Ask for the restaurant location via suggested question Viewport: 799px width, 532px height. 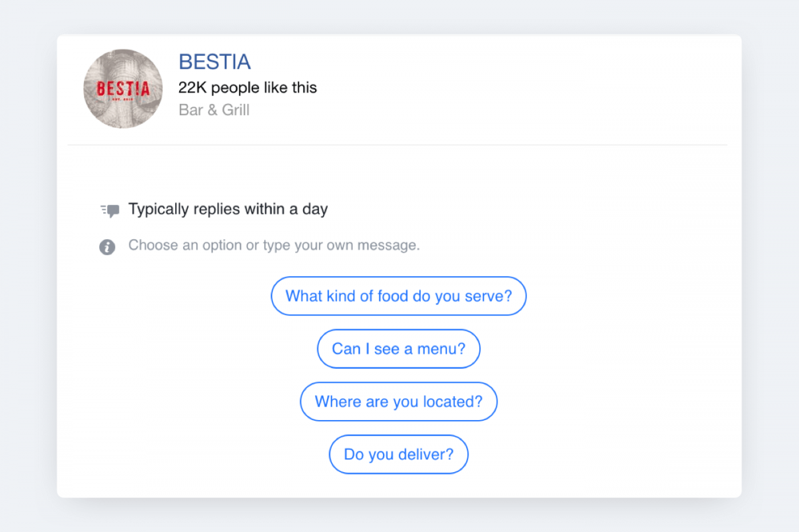click(399, 401)
